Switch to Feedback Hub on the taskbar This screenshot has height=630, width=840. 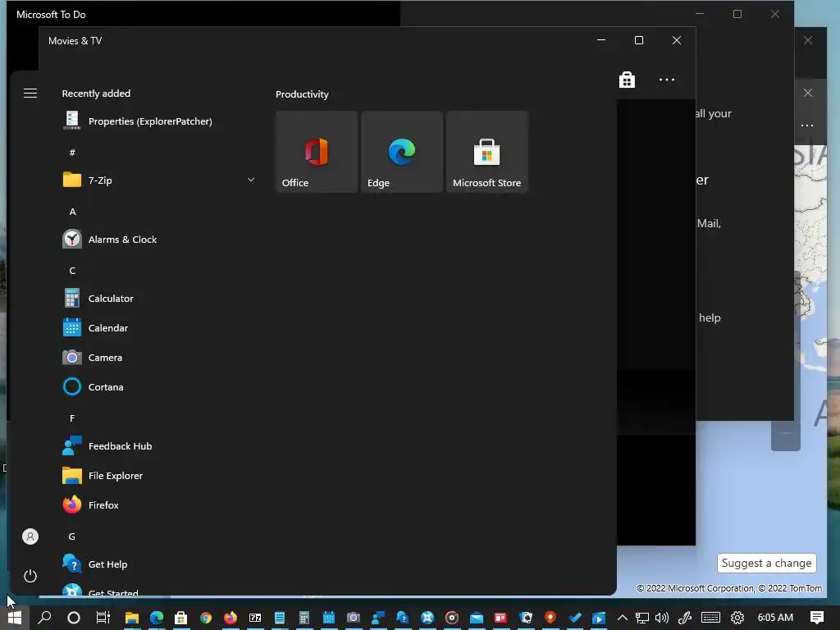(378, 618)
